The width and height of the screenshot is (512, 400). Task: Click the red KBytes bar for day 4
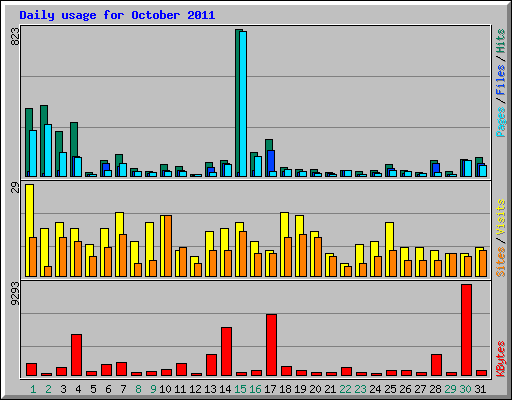[76, 355]
